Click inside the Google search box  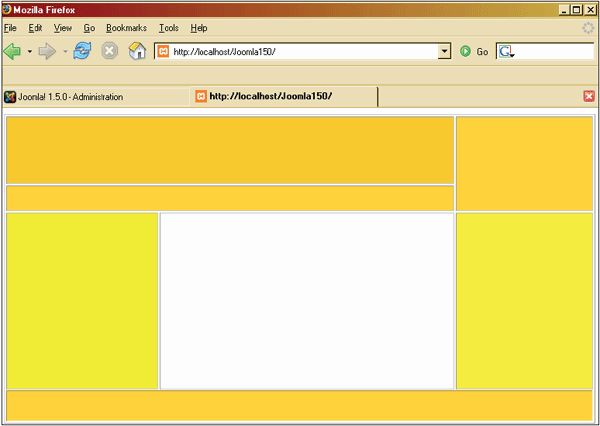tap(554, 51)
